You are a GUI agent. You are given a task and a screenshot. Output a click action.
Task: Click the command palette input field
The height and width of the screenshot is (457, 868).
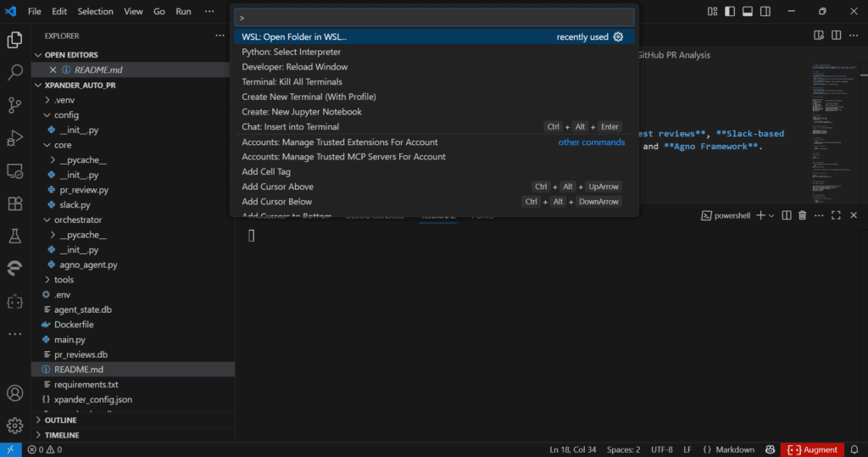coord(434,18)
